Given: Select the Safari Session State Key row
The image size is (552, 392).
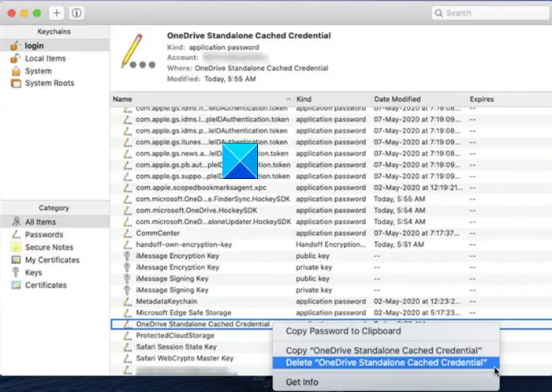Looking at the screenshot, I should tap(192, 347).
